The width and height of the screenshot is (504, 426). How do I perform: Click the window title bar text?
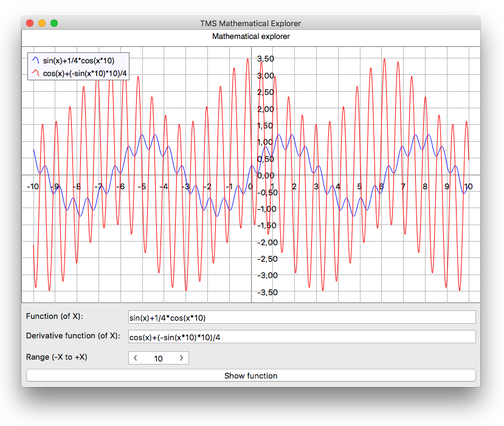coord(250,23)
